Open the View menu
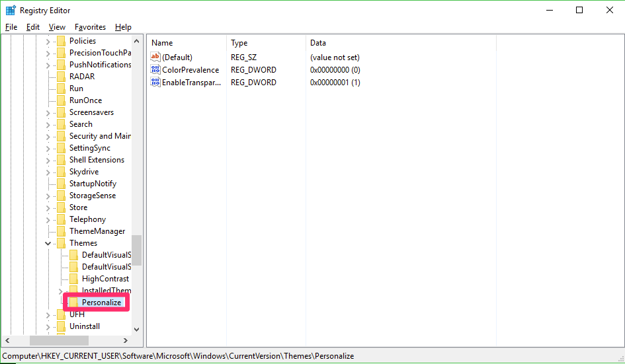The width and height of the screenshot is (625, 364). pyautogui.click(x=57, y=27)
